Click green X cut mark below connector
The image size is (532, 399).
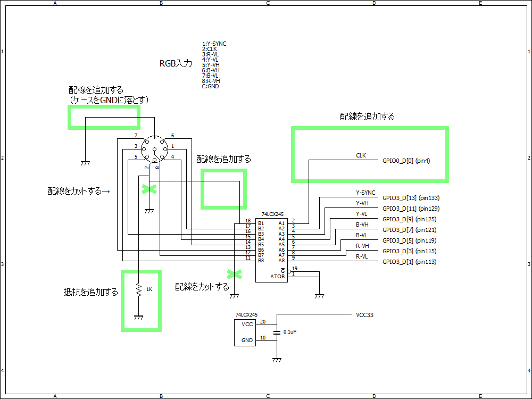[x=149, y=189]
